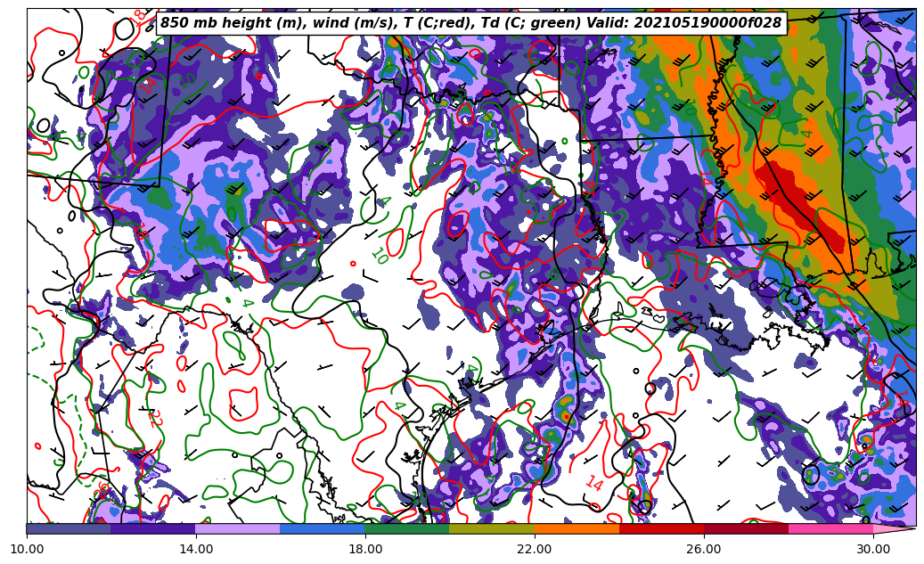This screenshot has height=564, width=924.
Task: Click the 10.00 colorbar tick label
Action: [x=27, y=549]
